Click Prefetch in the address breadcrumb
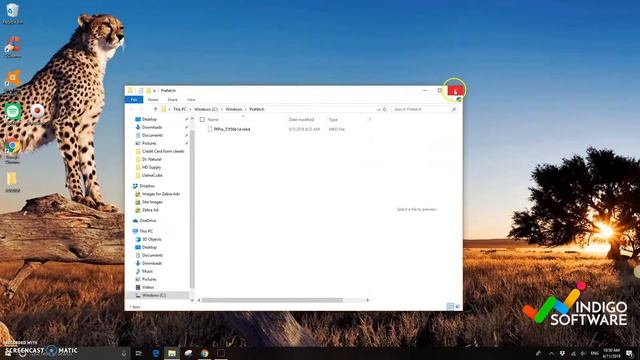The image size is (640, 360). [x=257, y=109]
